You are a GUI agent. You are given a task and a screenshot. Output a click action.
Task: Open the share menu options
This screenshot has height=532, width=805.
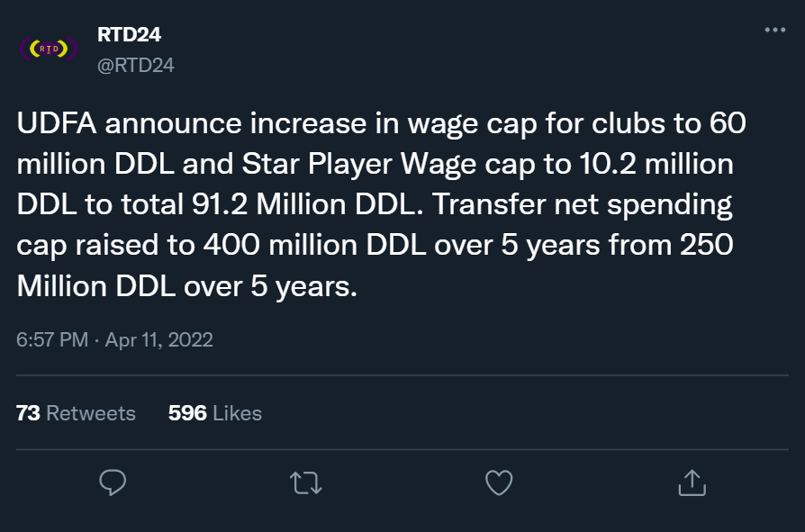tap(691, 483)
